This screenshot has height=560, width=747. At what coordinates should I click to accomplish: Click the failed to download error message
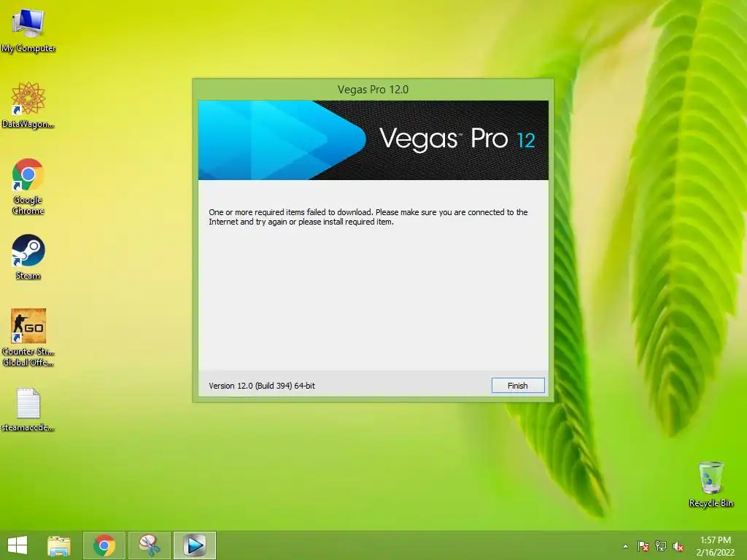pyautogui.click(x=368, y=217)
